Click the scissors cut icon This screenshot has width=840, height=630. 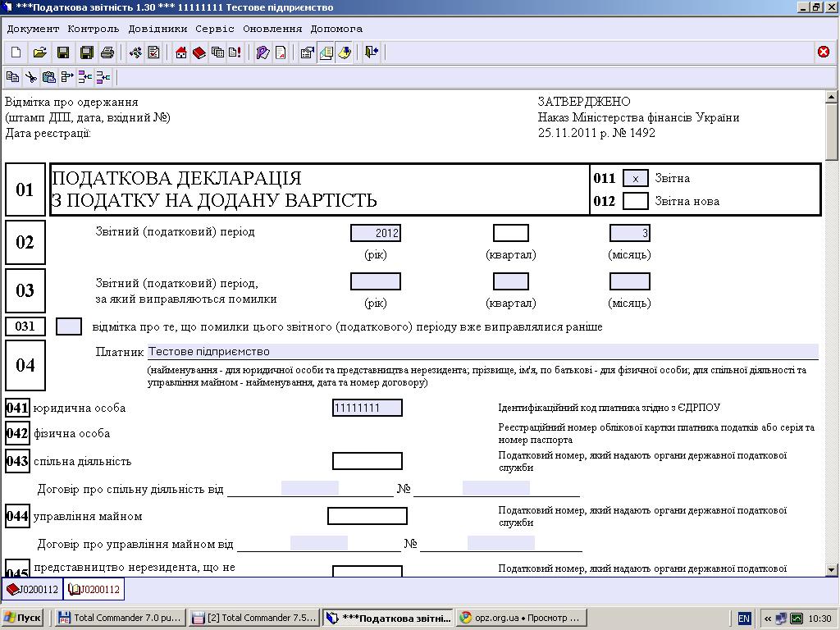pyautogui.click(x=31, y=77)
